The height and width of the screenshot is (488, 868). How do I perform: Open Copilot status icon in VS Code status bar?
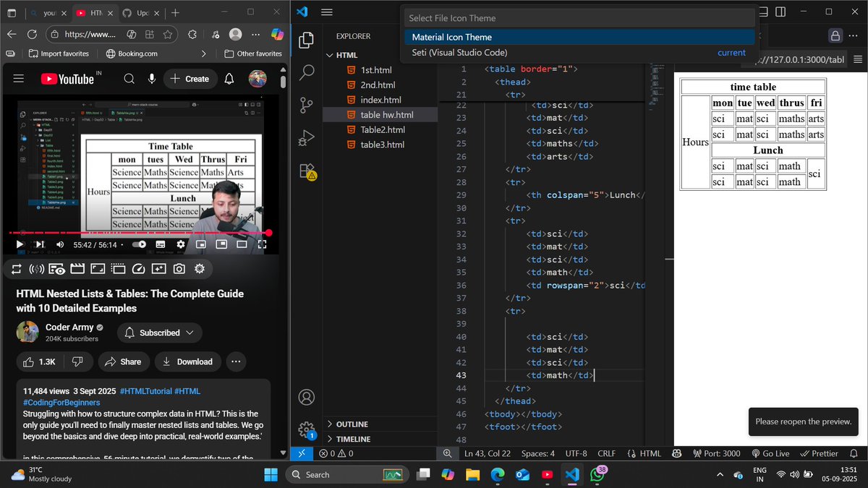click(677, 453)
